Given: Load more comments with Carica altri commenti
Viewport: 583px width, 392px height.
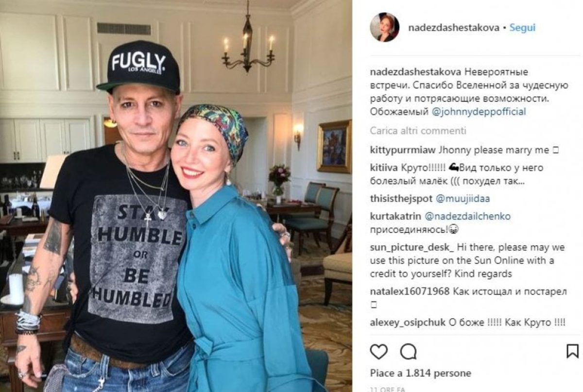Looking at the screenshot, I should click(x=418, y=131).
